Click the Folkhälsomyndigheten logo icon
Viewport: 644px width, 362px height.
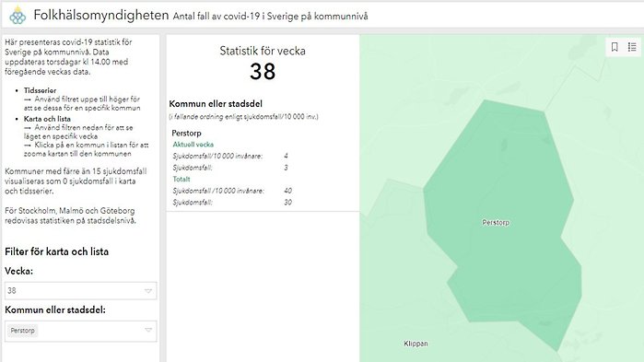(x=18, y=16)
